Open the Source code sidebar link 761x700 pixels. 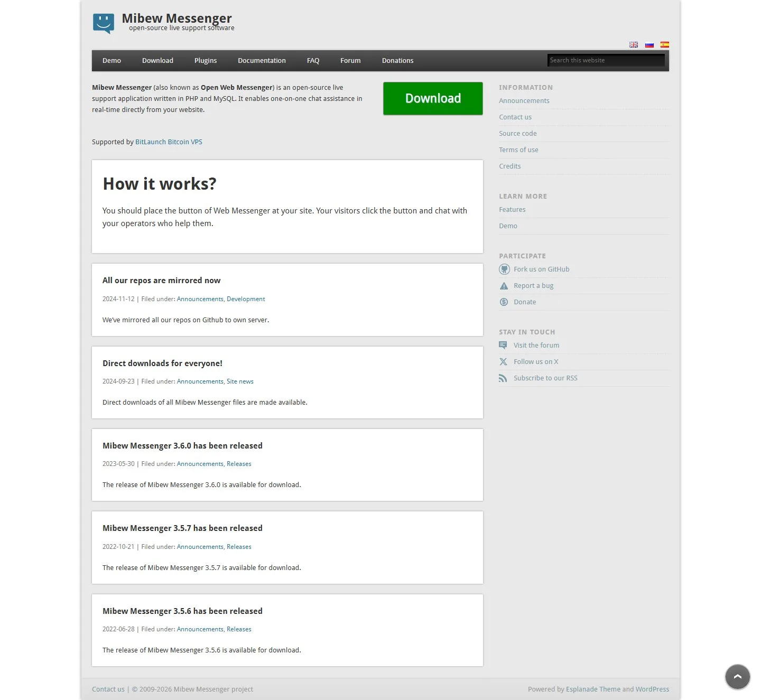[518, 134]
